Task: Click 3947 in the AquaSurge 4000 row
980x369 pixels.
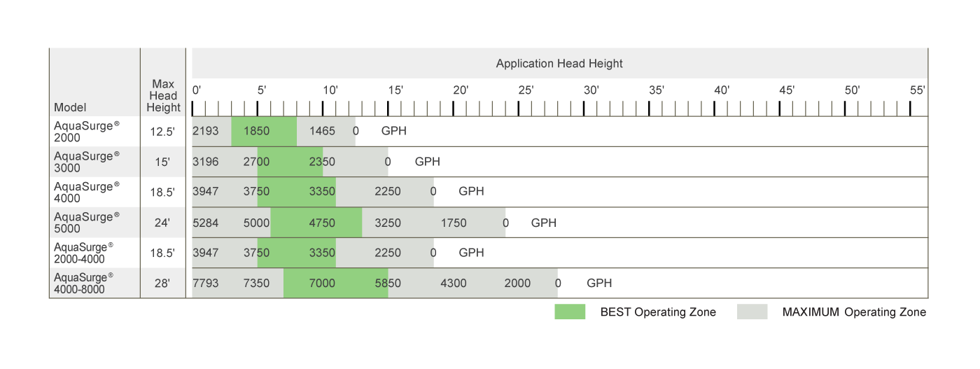Action: tap(206, 192)
